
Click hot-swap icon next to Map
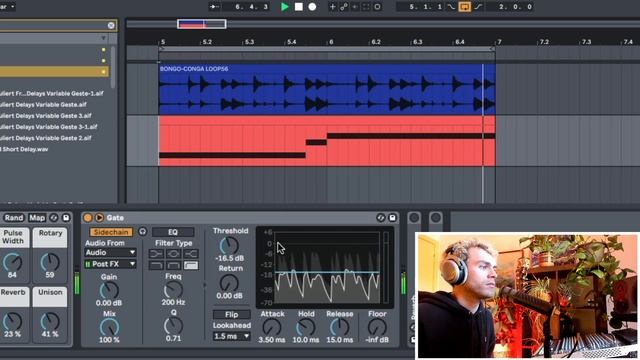(54, 218)
